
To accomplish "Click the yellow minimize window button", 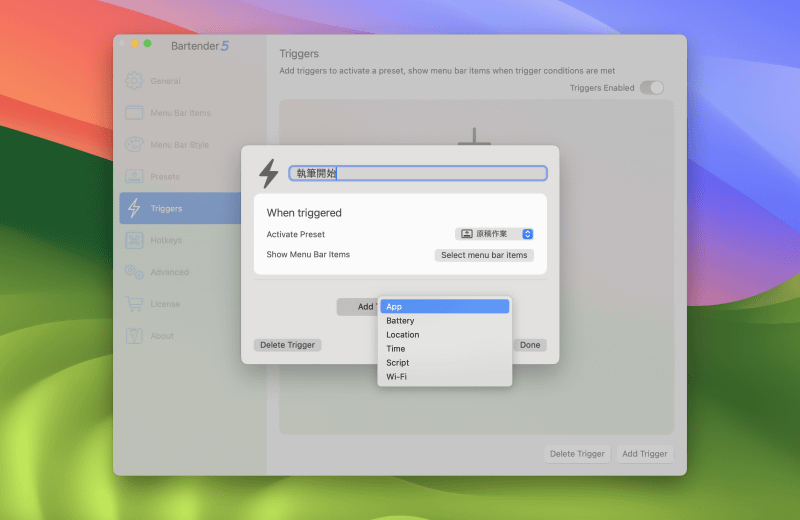I will tap(135, 43).
